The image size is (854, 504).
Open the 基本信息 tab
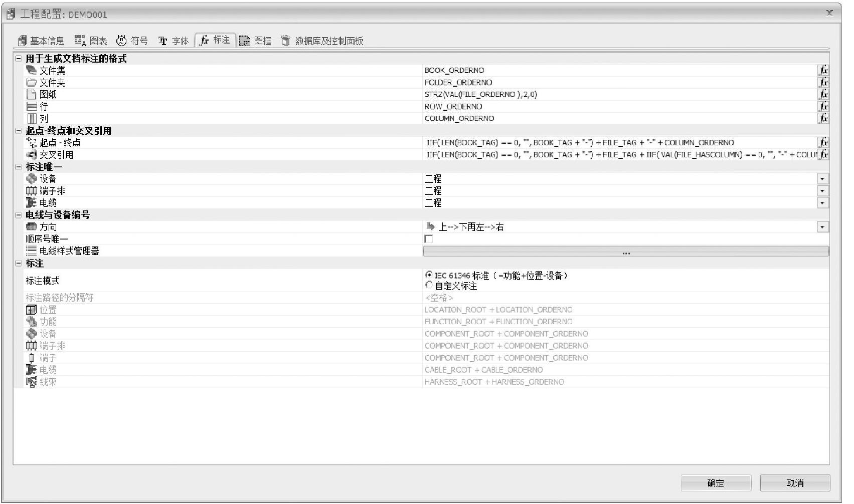click(x=41, y=41)
